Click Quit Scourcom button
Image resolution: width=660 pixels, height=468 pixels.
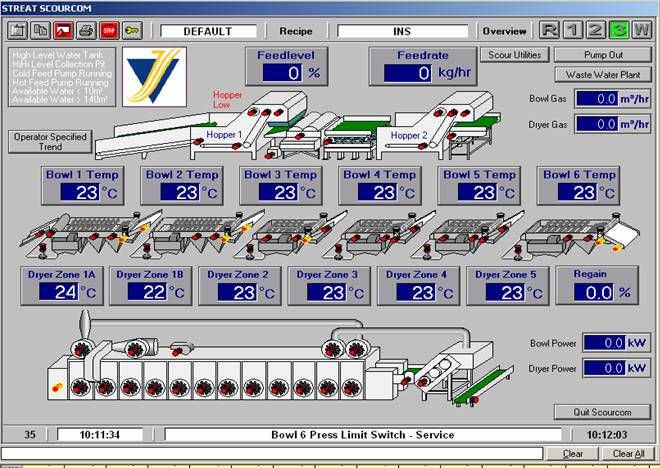click(602, 412)
